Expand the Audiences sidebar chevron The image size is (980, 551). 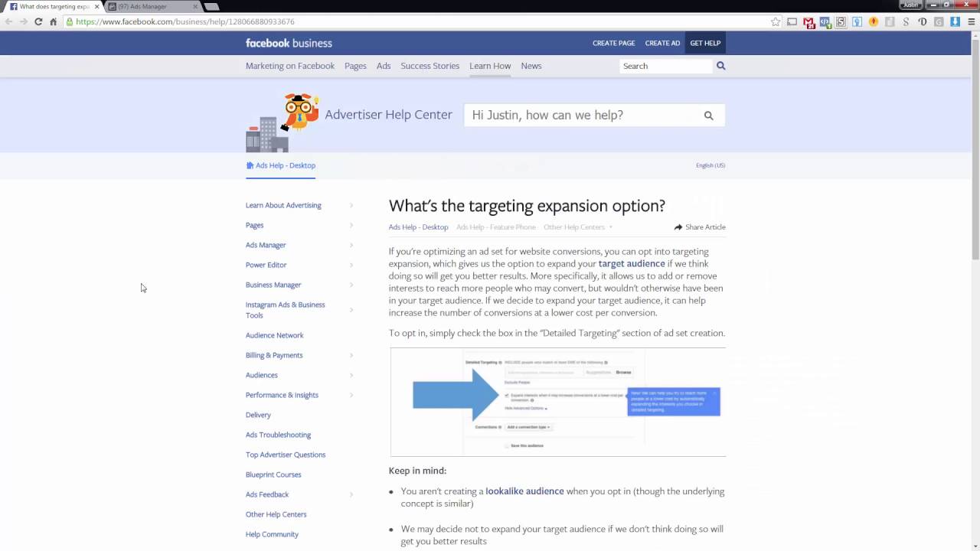[351, 375]
